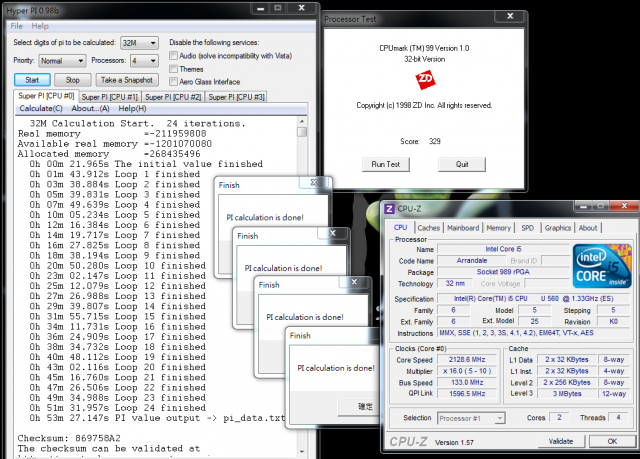Open the Memory tab in CPU-Z

tap(498, 228)
